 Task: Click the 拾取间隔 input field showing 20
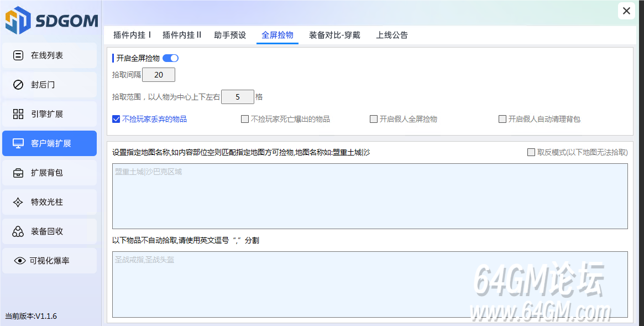(x=159, y=75)
